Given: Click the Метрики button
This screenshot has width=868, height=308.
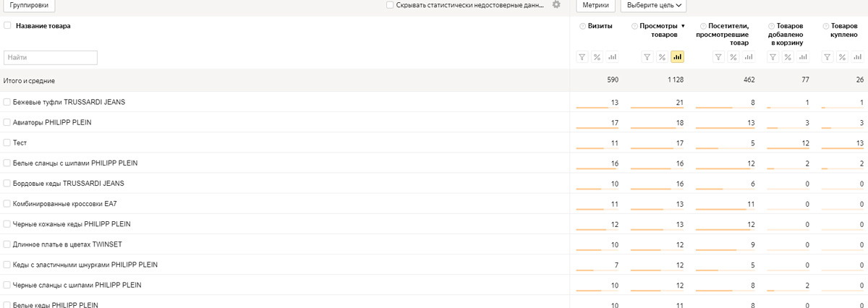Looking at the screenshot, I should (595, 5).
